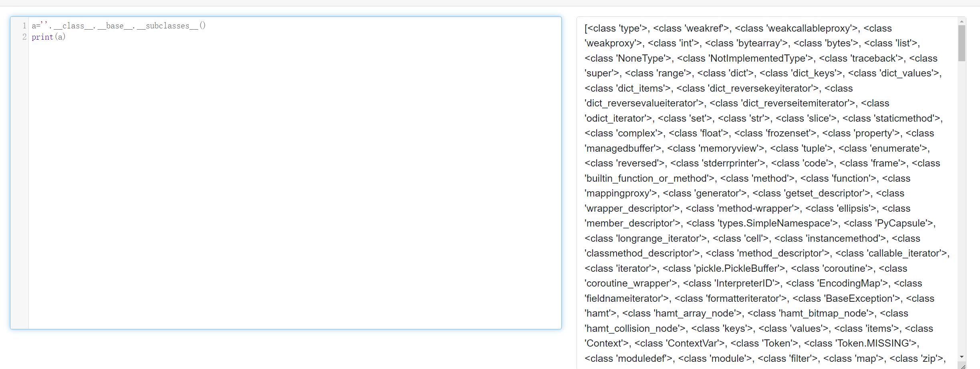
Task: Click 'EncodingMap' in the output
Action: click(850, 283)
